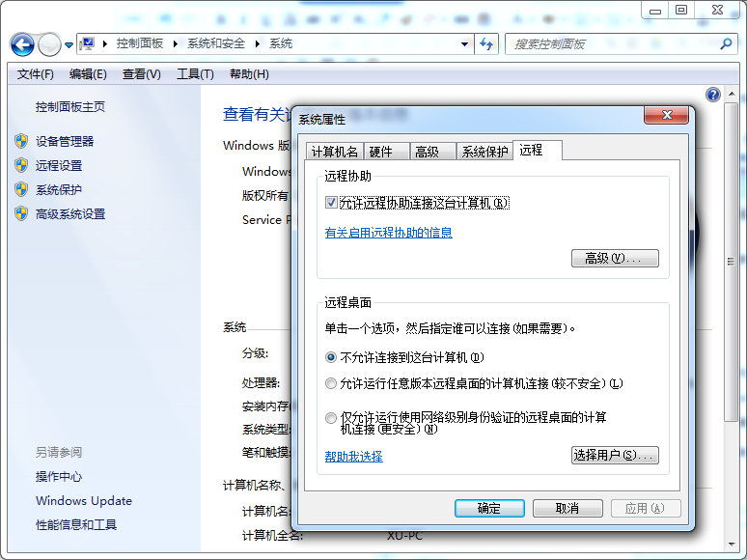This screenshot has height=560, width=747.
Task: Click the blue help question mark icon
Action: point(713,95)
